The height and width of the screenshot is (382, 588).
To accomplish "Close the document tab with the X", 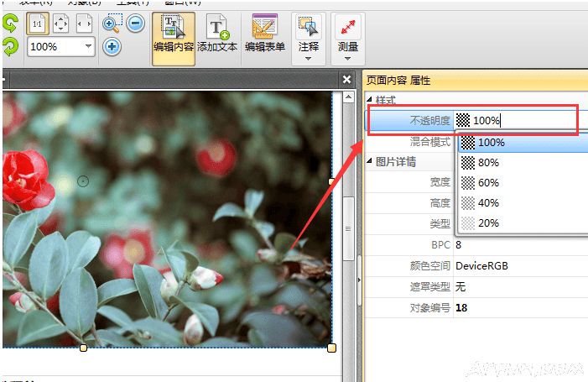I will coord(347,80).
